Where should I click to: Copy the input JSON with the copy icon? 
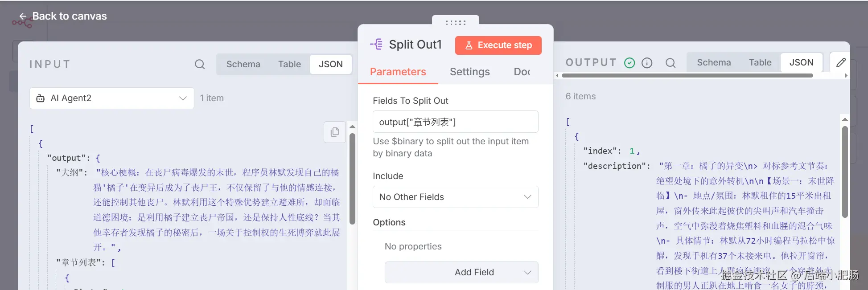click(335, 132)
